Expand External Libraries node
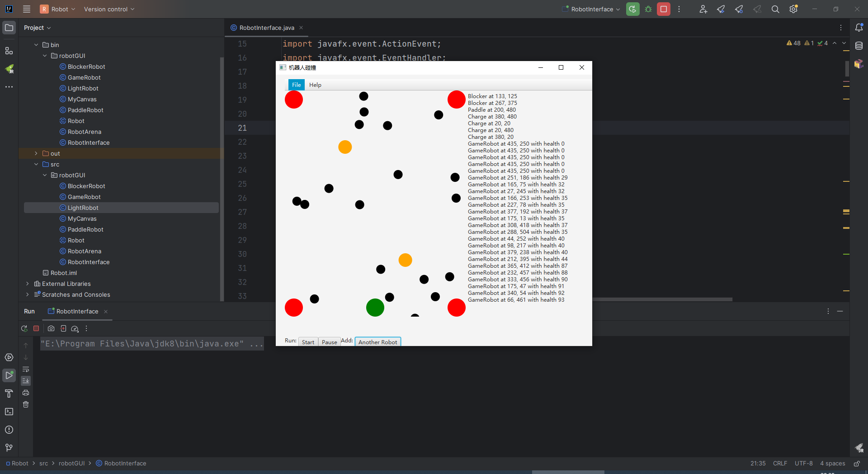Screen dimensions: 868x474 tap(28, 284)
